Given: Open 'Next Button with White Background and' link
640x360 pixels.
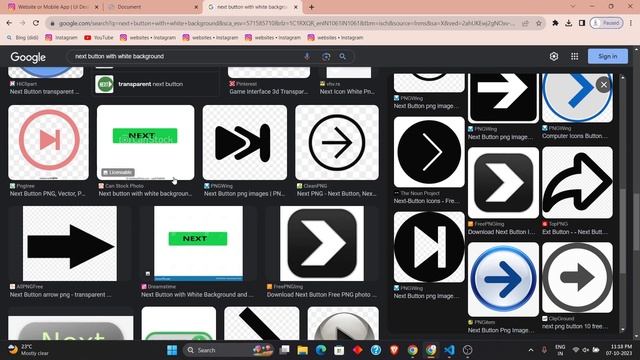Looking at the screenshot, I should (197, 295).
